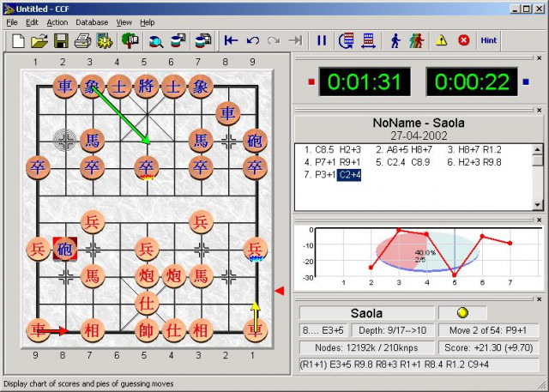Click the 40.0% pie chart in graph
This screenshot has width=549, height=392.
click(x=426, y=253)
